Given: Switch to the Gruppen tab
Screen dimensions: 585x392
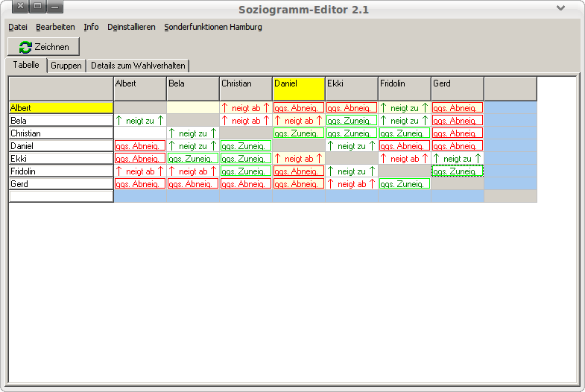Looking at the screenshot, I should pyautogui.click(x=66, y=66).
